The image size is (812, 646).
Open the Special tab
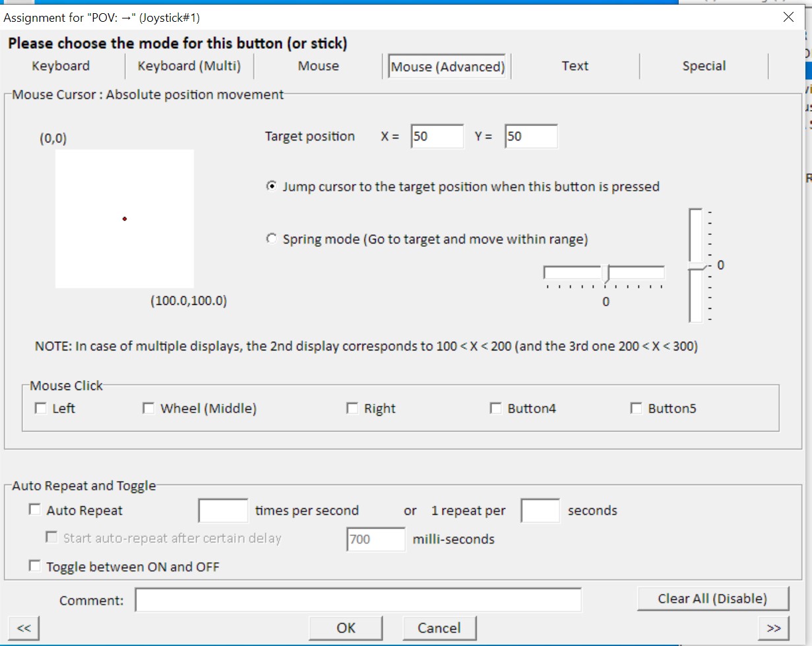704,66
